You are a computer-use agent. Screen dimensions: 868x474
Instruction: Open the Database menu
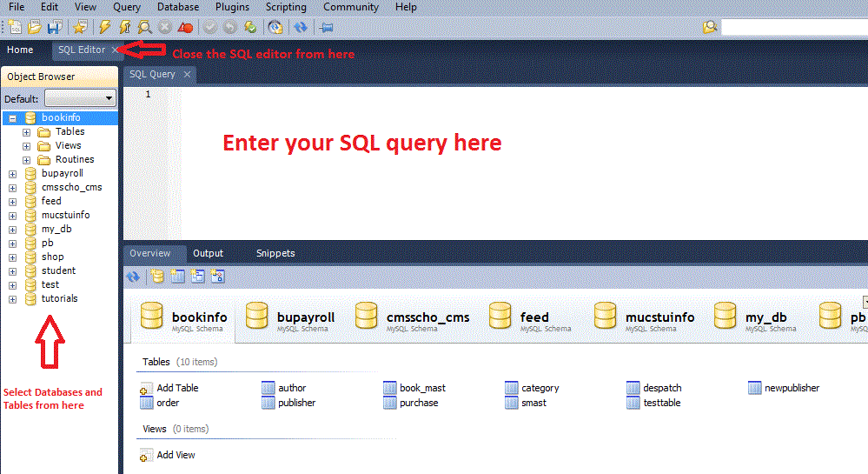[x=178, y=7]
